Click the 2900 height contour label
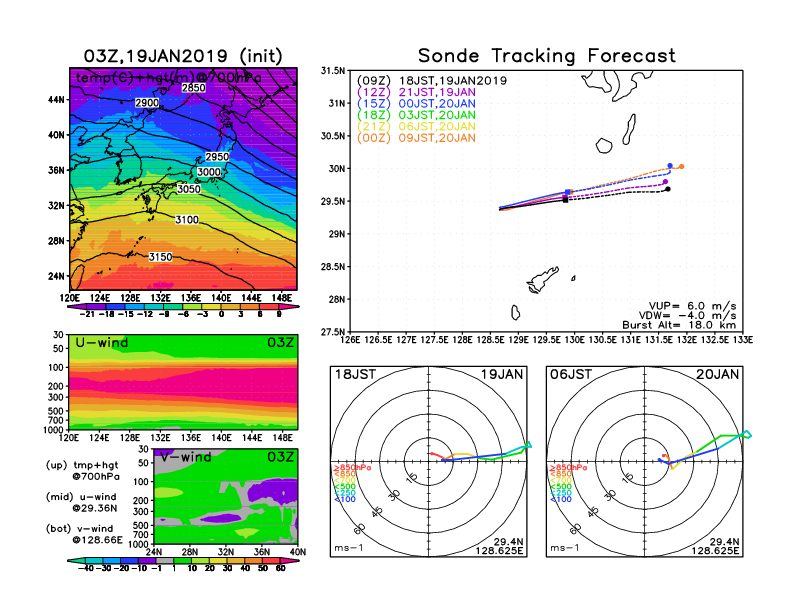 [147, 103]
